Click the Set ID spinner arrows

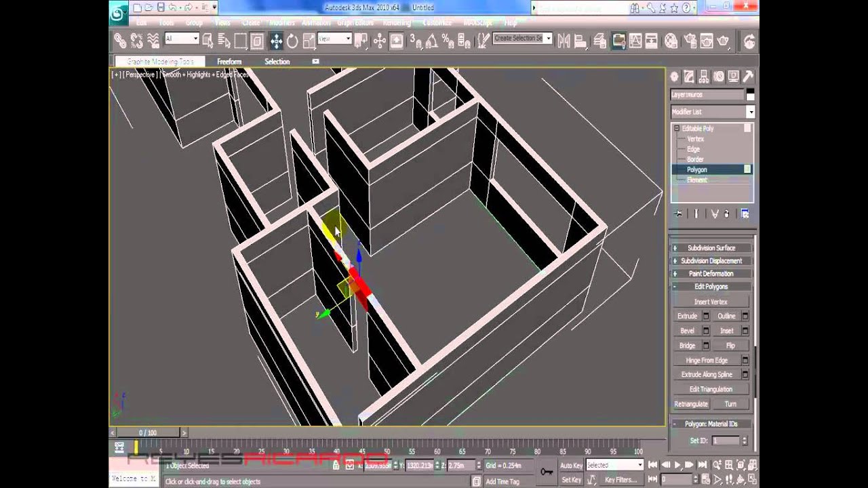pos(744,441)
